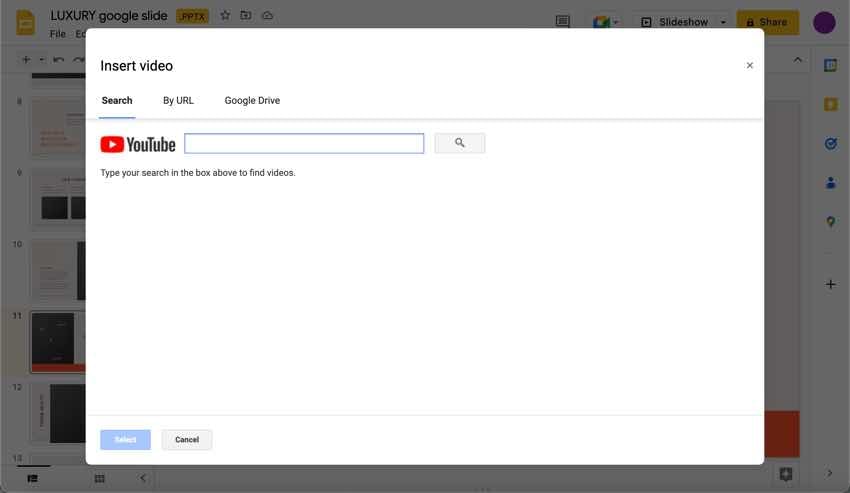Open Google Maps in side panel
850x493 pixels.
tap(830, 222)
